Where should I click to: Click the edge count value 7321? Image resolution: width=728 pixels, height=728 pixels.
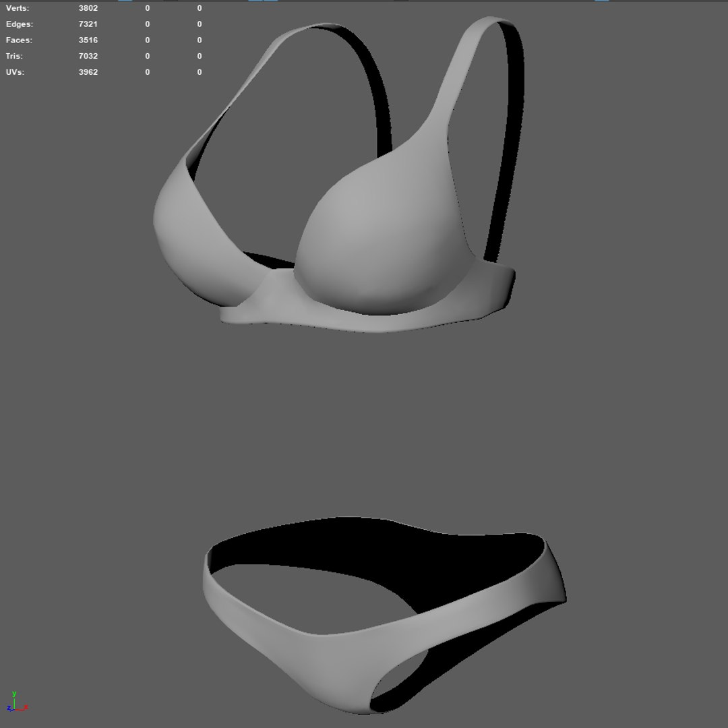click(x=88, y=24)
